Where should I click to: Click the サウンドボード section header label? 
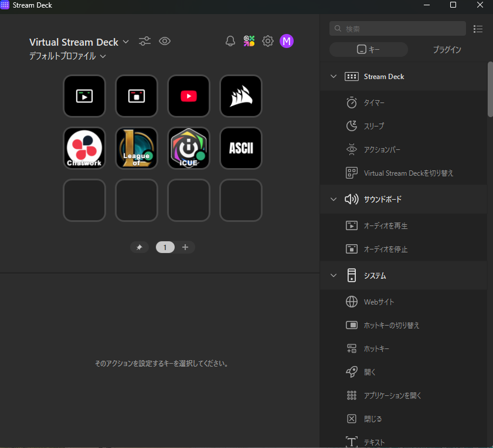(383, 199)
